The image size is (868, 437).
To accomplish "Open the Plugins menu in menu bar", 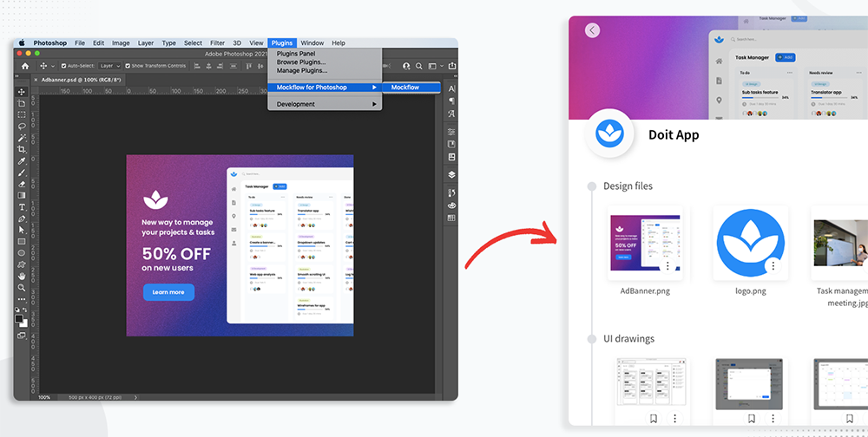I will [282, 42].
